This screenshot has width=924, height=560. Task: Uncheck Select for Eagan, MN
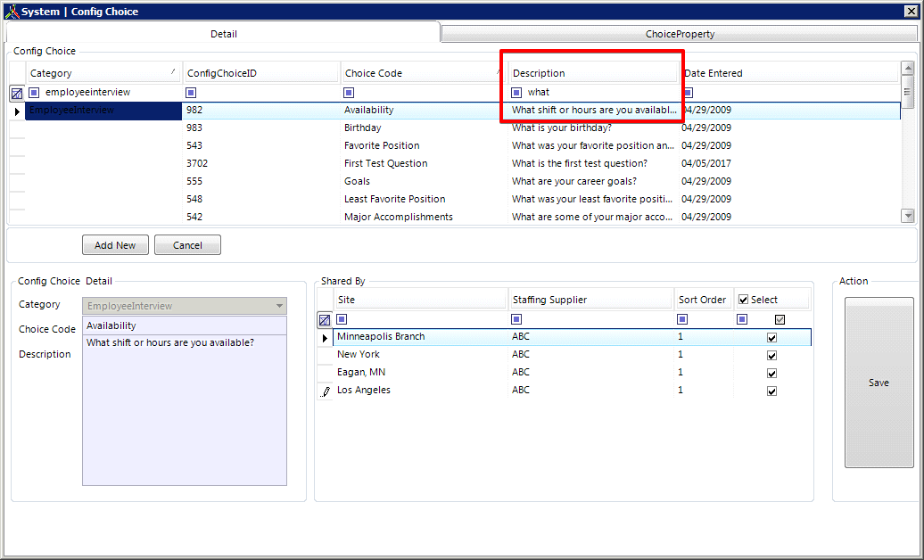coord(772,373)
